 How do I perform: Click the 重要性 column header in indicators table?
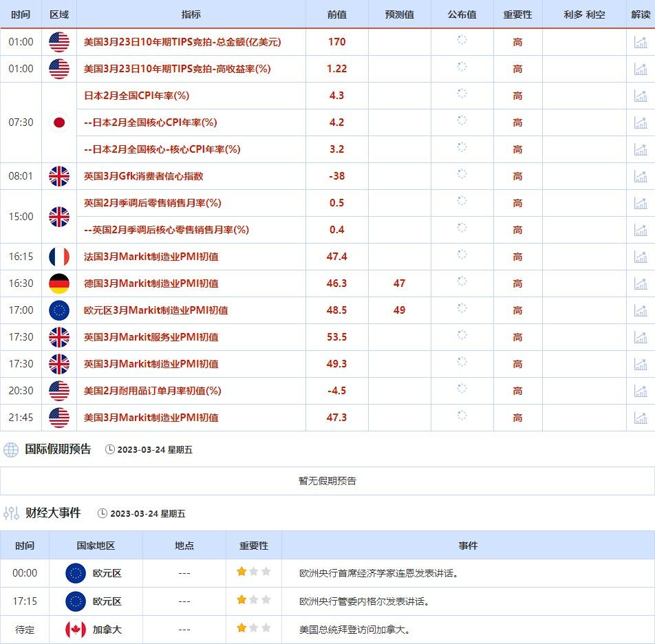517,14
